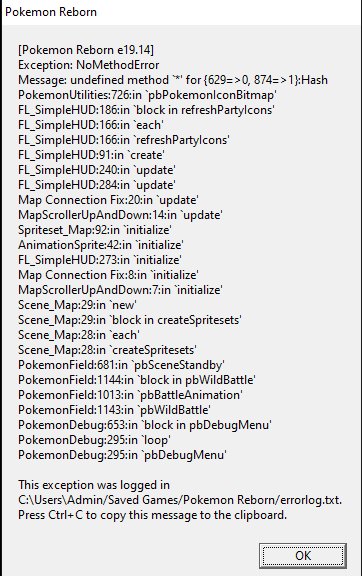This screenshot has height=576, width=362.
Task: Click 'AnimationSprite:42' initialize line
Action: pos(101,245)
